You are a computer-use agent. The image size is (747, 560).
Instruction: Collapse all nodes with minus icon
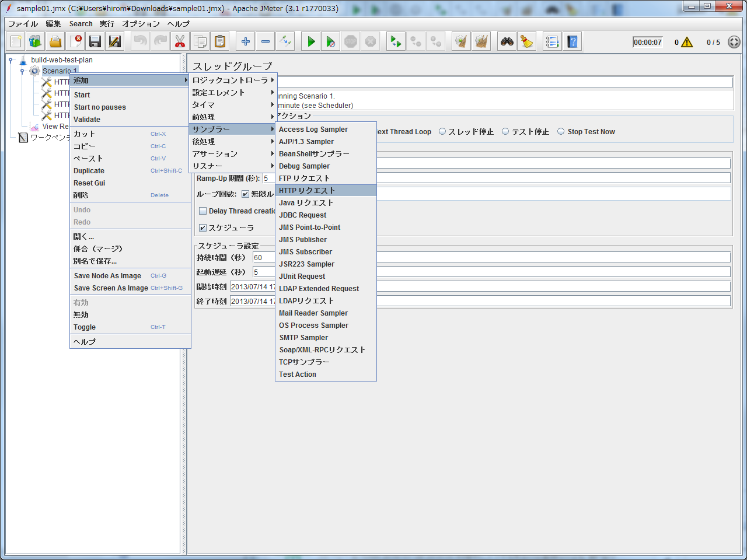pos(266,41)
